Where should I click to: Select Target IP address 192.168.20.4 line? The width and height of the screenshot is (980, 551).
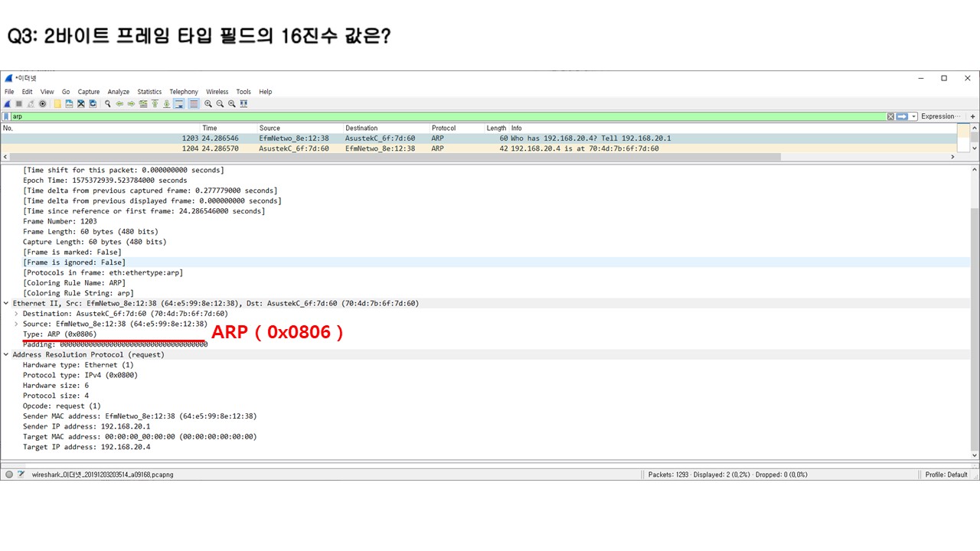tap(87, 447)
